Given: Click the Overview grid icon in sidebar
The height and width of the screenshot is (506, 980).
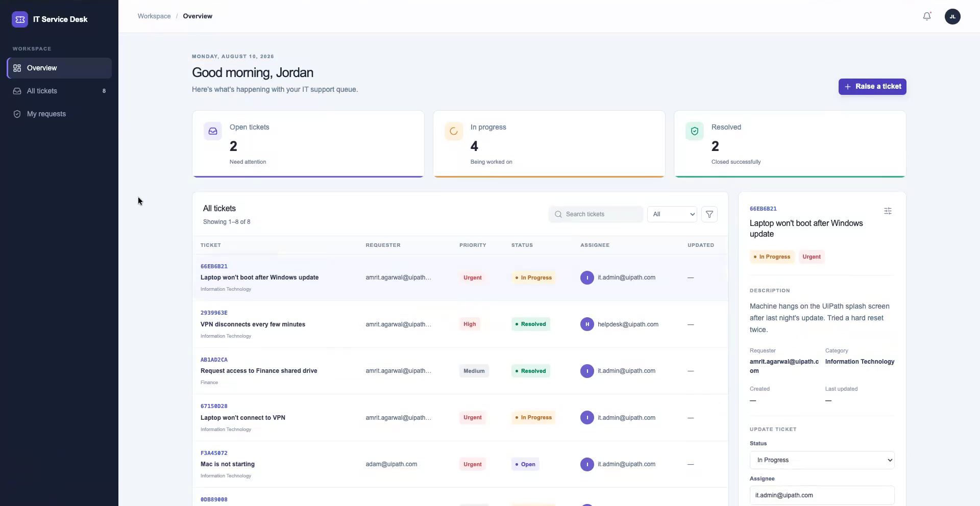Looking at the screenshot, I should (x=17, y=68).
